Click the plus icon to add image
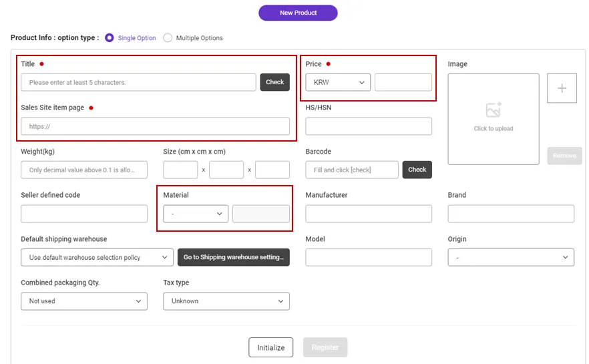Screen dimensions: 589x364 pos(562,88)
